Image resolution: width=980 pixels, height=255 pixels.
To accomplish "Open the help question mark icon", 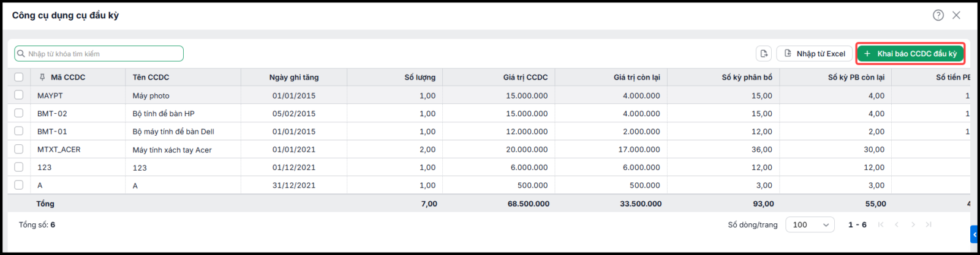I will (938, 15).
